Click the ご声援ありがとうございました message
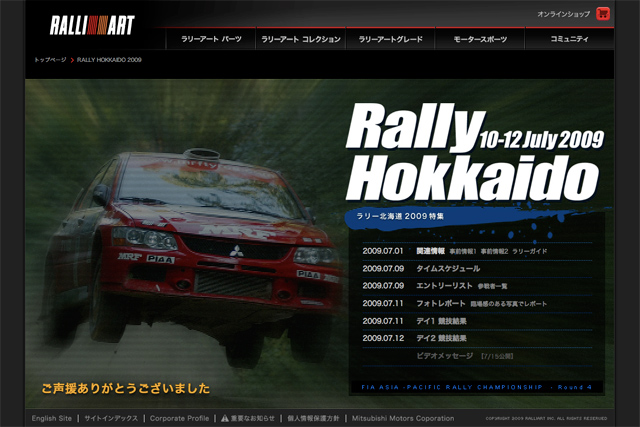Image resolution: width=640 pixels, height=427 pixels. (x=126, y=388)
